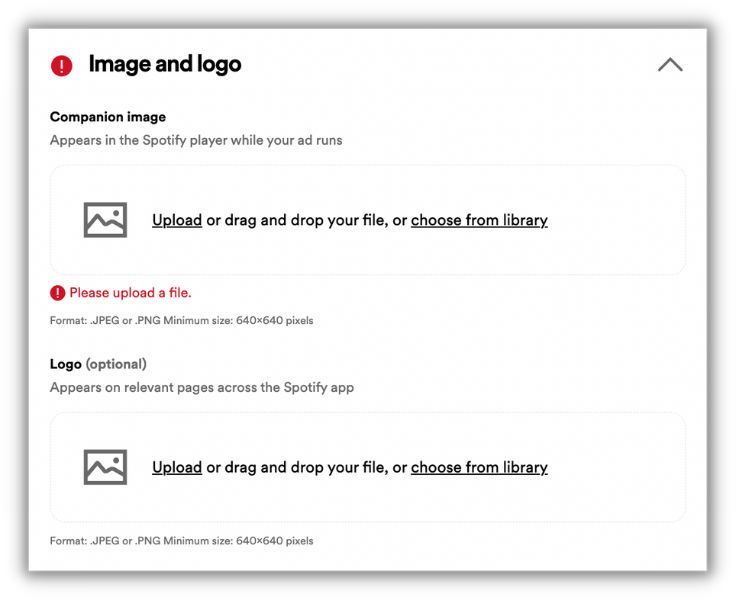The height and width of the screenshot is (600, 739).
Task: Click the red error icon beside Image and logo
Action: [62, 66]
